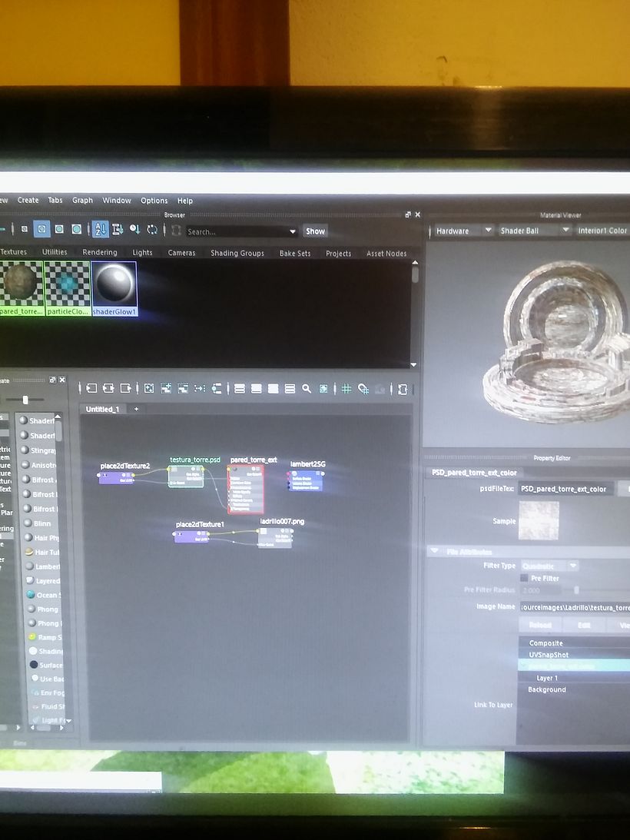Click input connections icon in graph toolbar
630x840 pixels.
coord(91,389)
